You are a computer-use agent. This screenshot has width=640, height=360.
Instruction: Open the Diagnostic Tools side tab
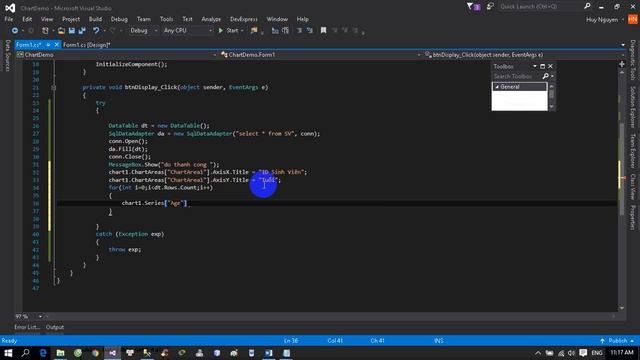pyautogui.click(x=633, y=60)
